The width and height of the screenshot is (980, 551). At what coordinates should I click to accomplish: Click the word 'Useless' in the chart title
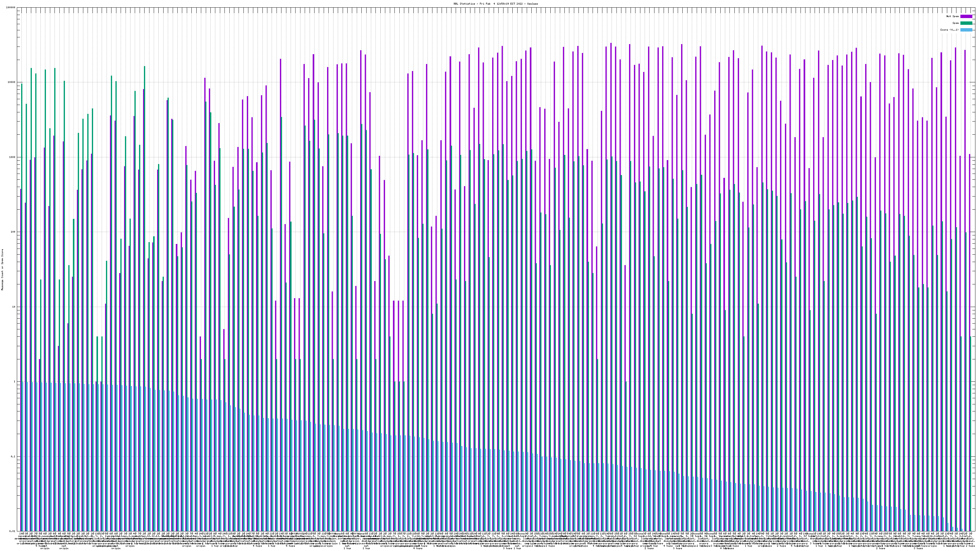point(532,4)
